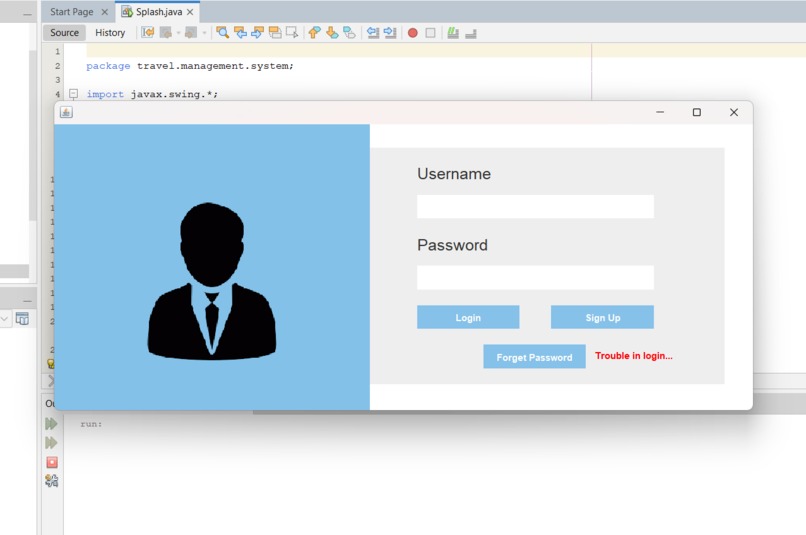Uncomment selected lines icon
Image resolution: width=806 pixels, height=535 pixels.
471,33
